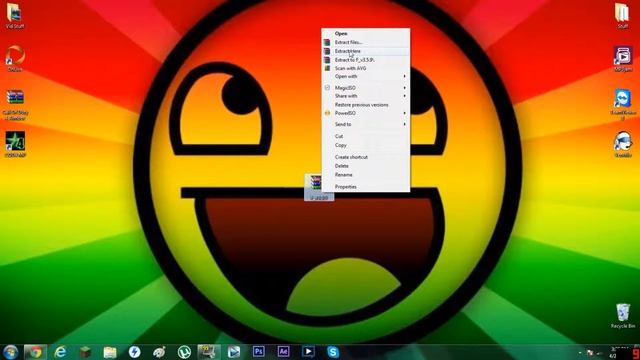Choose Cut in the context menu

click(x=365, y=136)
